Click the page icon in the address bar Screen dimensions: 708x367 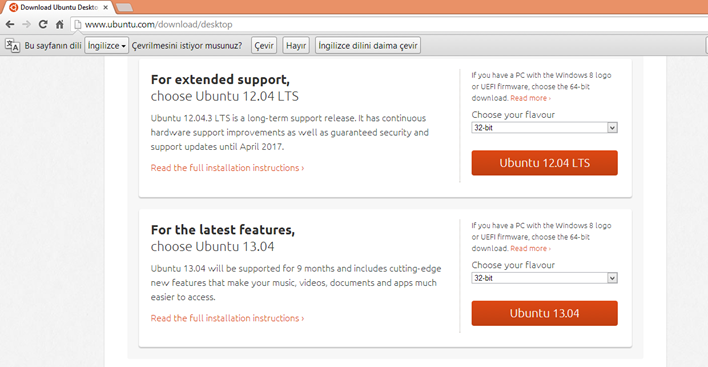[78, 24]
